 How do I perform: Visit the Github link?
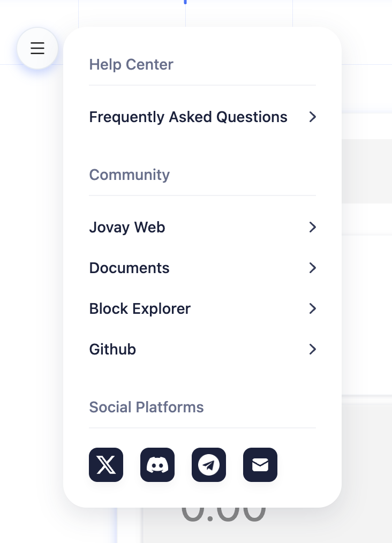click(112, 349)
